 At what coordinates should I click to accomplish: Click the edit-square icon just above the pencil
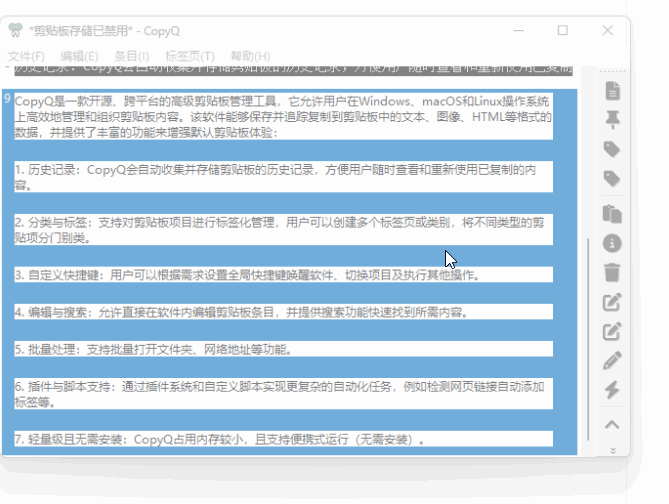point(612,332)
